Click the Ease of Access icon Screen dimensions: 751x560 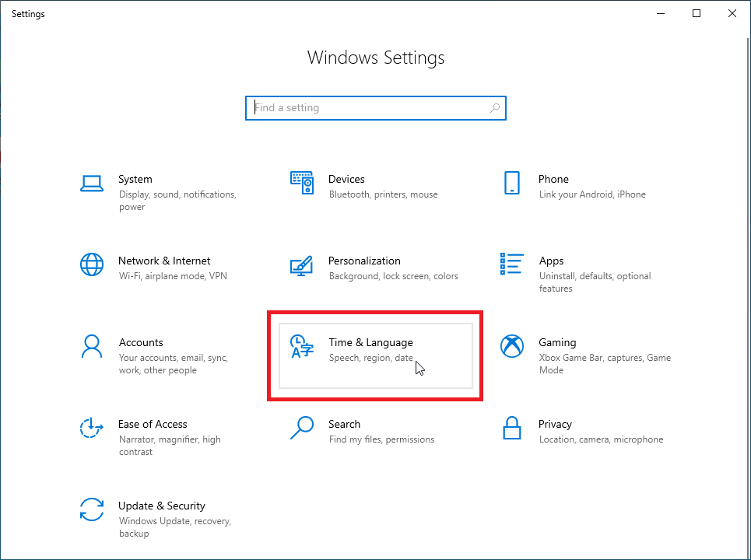click(92, 428)
